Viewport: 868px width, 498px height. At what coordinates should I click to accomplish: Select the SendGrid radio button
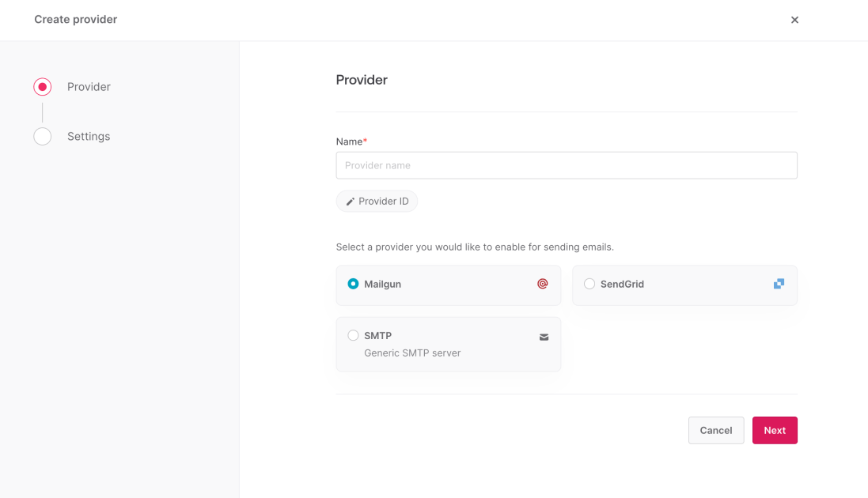click(589, 284)
